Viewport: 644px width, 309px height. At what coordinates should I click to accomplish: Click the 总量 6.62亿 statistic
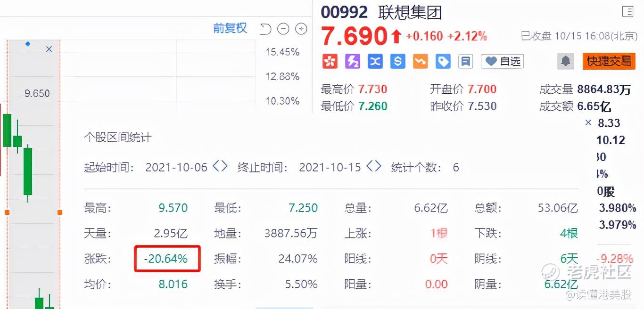[431, 208]
